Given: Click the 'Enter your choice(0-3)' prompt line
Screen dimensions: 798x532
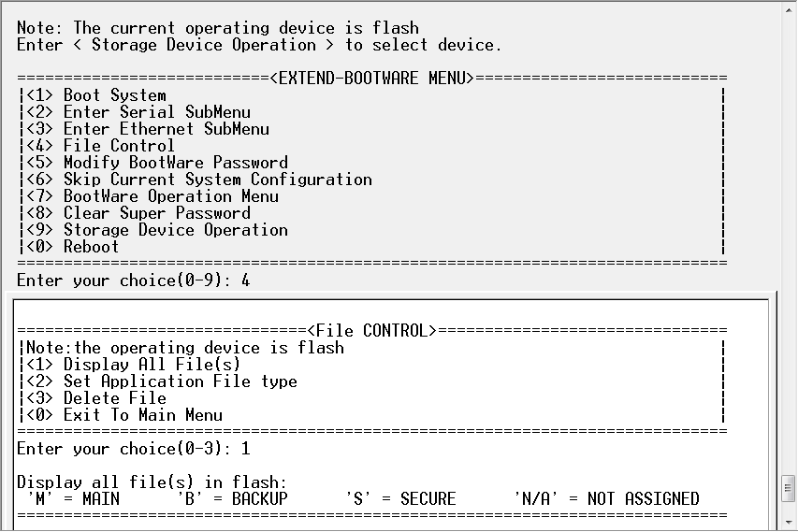Looking at the screenshot, I should pyautogui.click(x=133, y=449).
